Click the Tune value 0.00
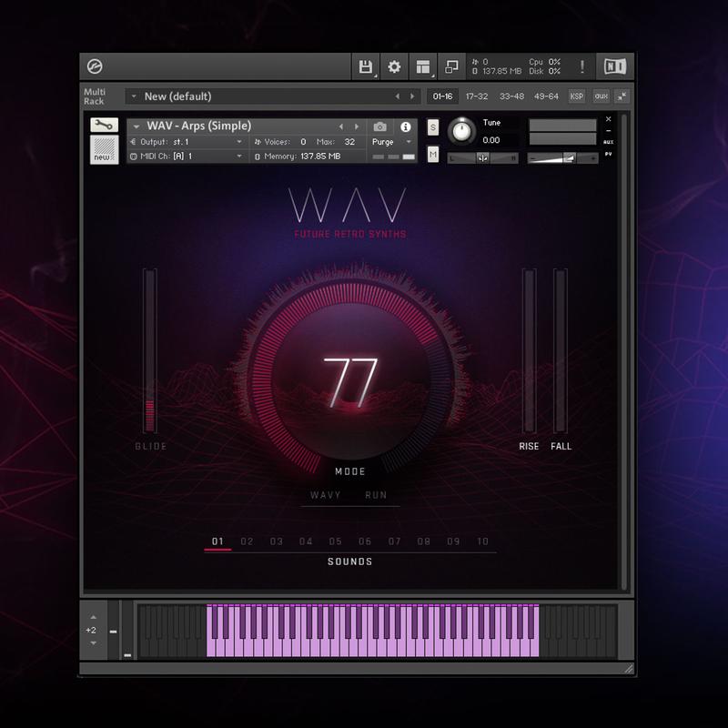This screenshot has height=728, width=728. (491, 140)
